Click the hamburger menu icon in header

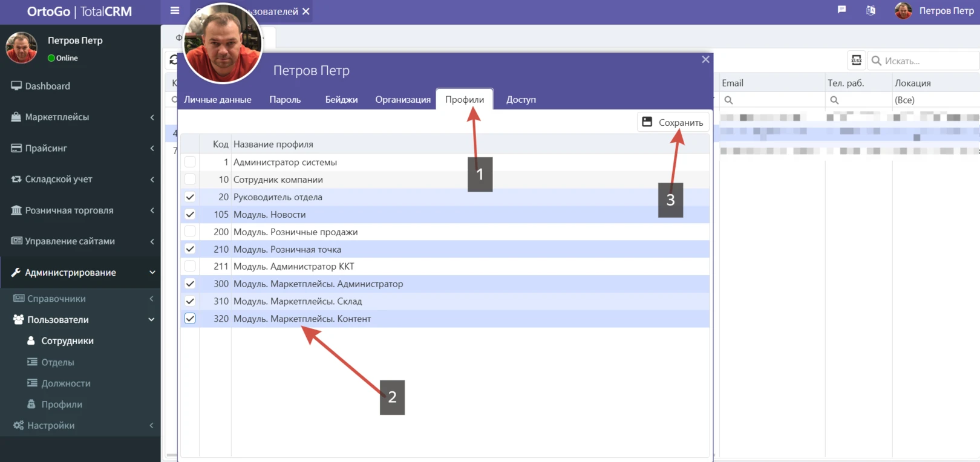tap(175, 10)
